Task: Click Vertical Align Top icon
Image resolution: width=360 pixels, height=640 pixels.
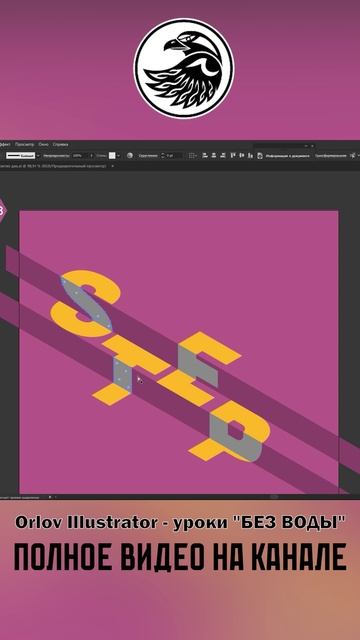Action: tap(233, 156)
